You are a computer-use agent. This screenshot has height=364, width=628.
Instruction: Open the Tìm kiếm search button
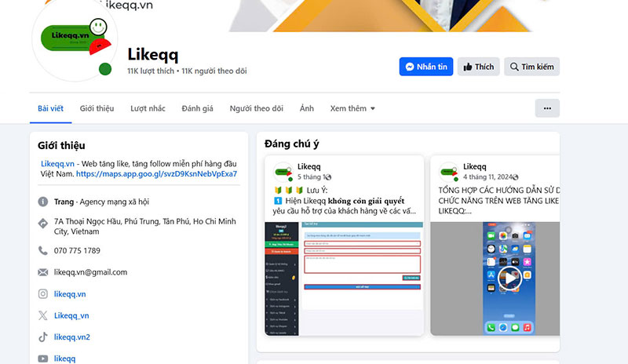(x=532, y=67)
